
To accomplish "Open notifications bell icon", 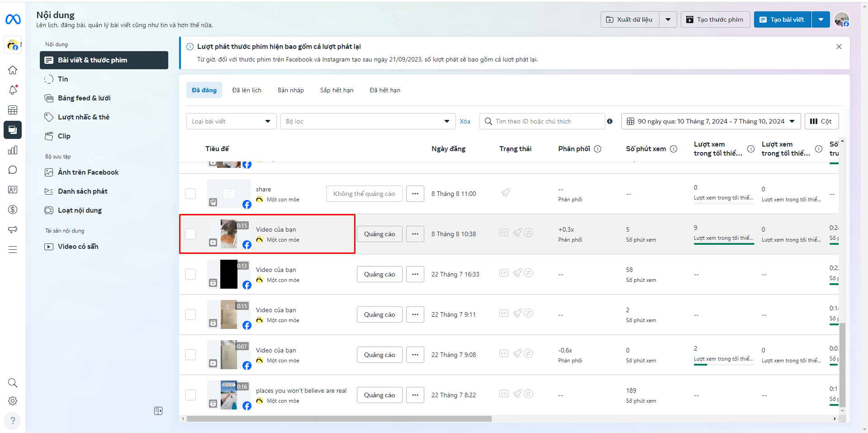I will [13, 90].
